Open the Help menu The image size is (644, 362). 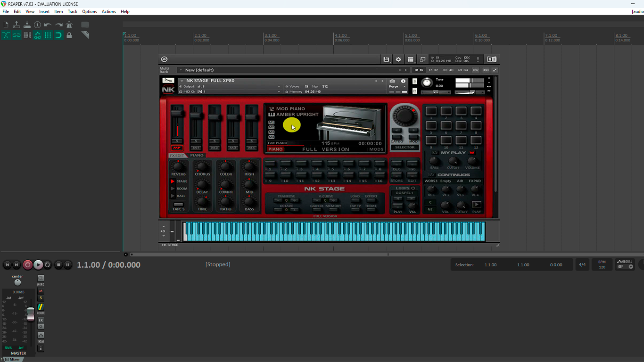tap(125, 11)
